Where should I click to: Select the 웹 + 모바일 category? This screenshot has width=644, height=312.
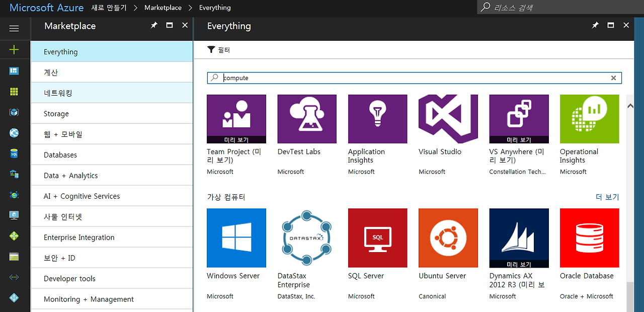point(112,134)
